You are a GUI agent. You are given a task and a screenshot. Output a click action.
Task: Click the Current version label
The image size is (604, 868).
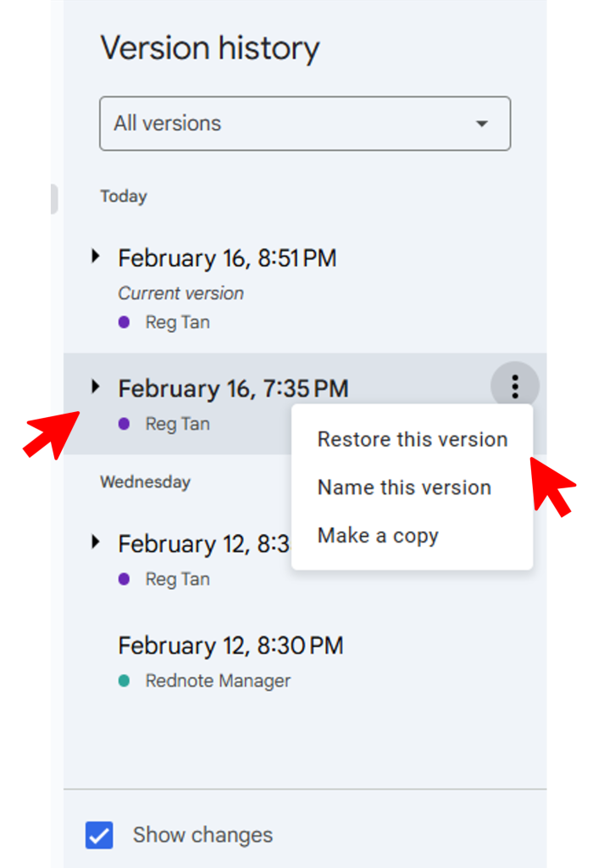click(180, 293)
